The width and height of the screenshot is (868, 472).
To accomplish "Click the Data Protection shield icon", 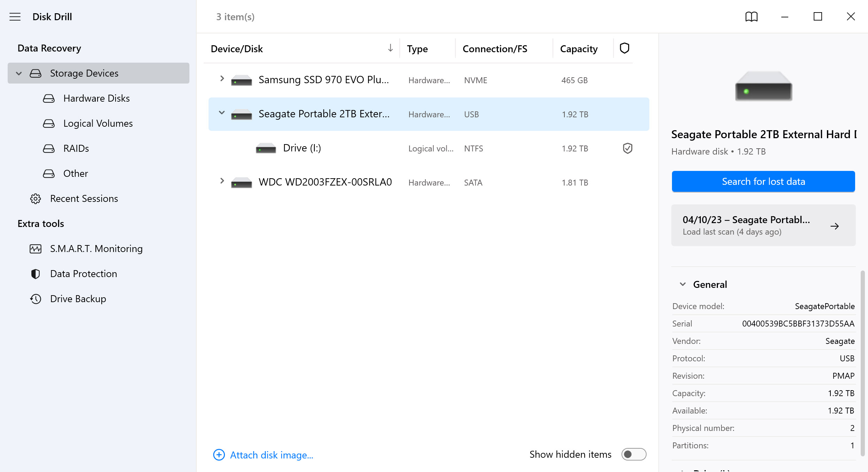I will [x=36, y=273].
